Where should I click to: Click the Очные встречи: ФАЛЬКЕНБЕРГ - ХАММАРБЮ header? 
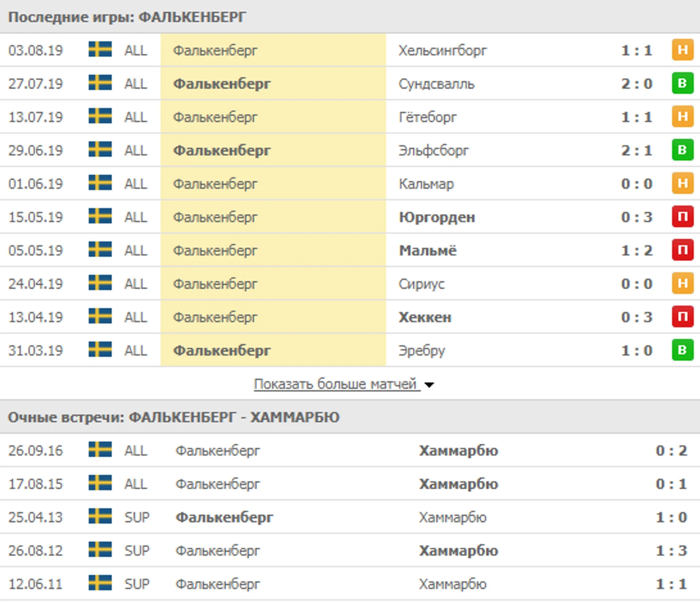[174, 417]
